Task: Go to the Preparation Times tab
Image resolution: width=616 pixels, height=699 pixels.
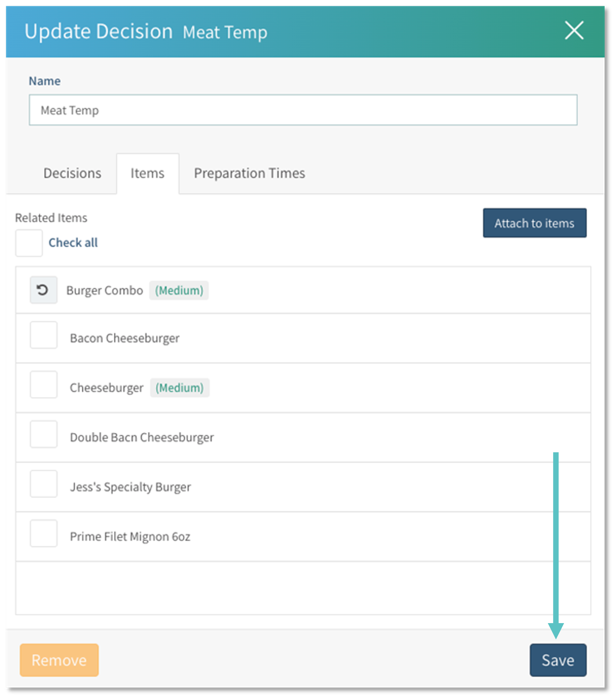Action: (249, 173)
